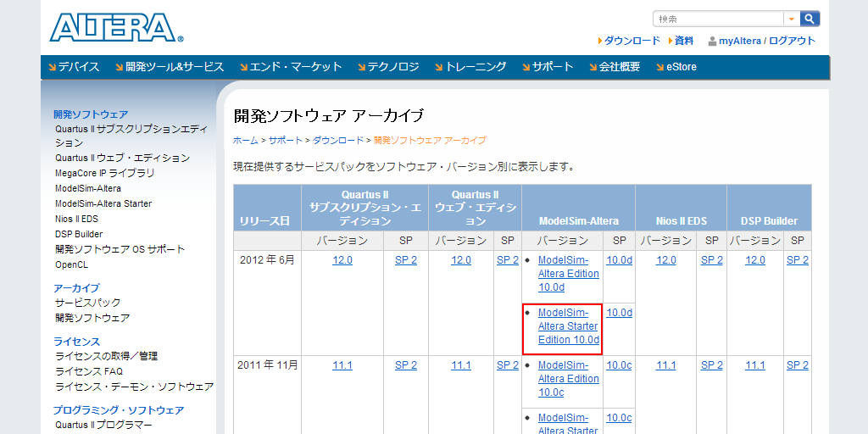Open Web Edition SP 2 link, 2011年11月 row

pos(508,365)
